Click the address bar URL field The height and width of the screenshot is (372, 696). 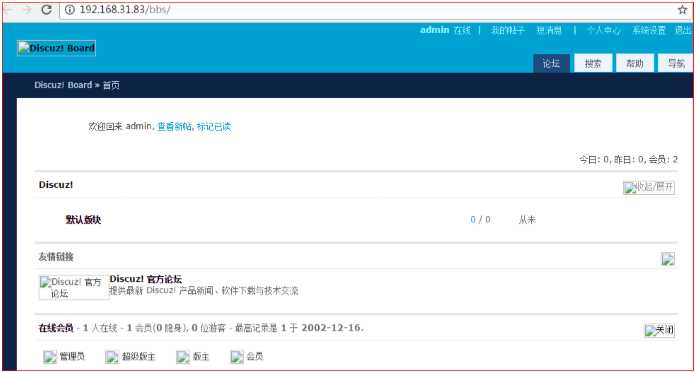coord(368,10)
